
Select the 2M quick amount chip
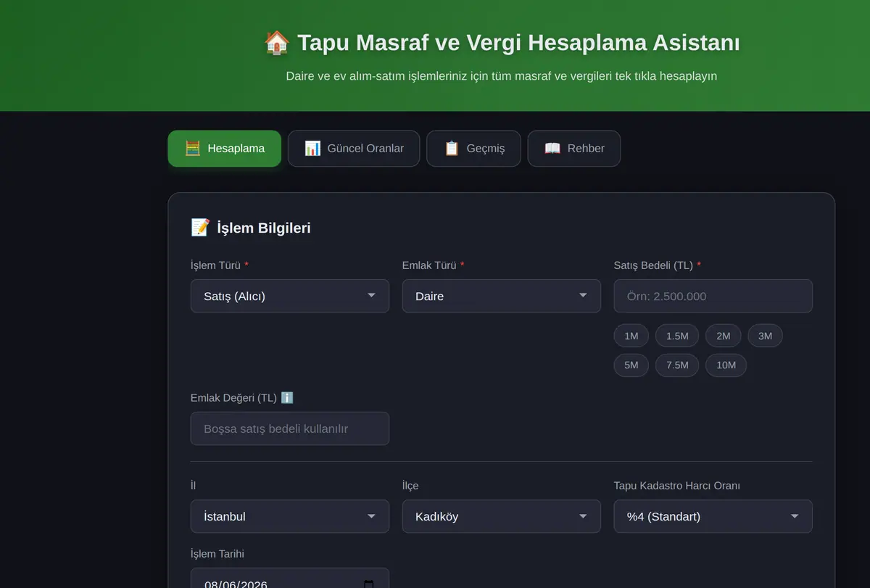click(x=724, y=336)
